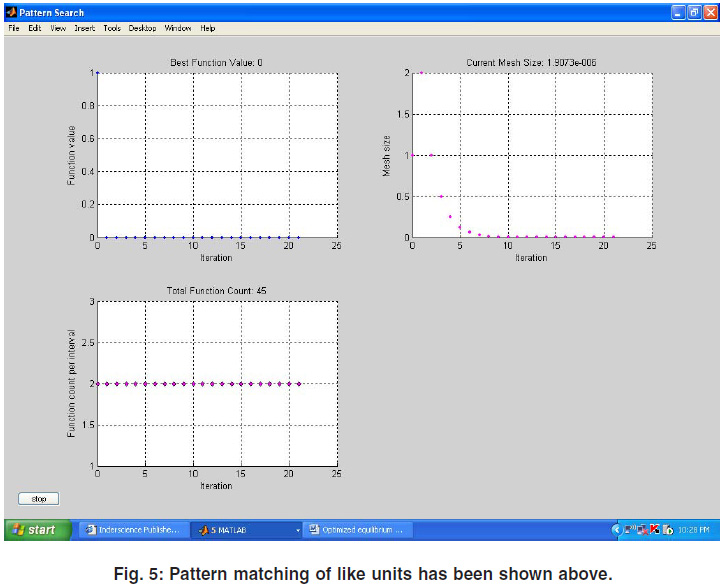Screen dimensions: 724x585
Task: Click the Best Function Value plot
Action: [x=216, y=155]
